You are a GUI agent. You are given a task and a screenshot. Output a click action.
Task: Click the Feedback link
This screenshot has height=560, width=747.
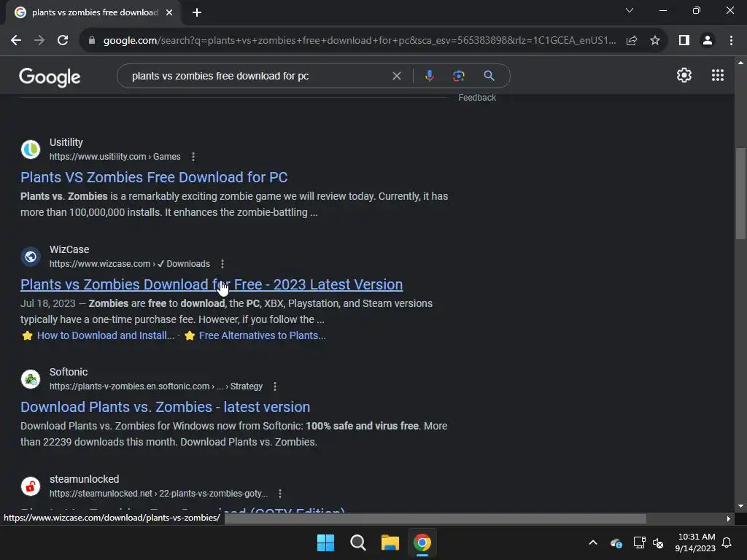[x=477, y=98]
